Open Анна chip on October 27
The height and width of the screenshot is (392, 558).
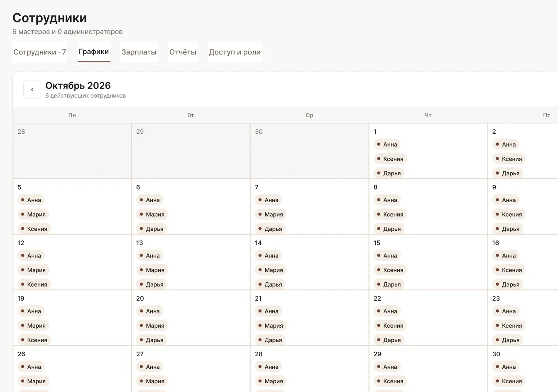click(149, 367)
